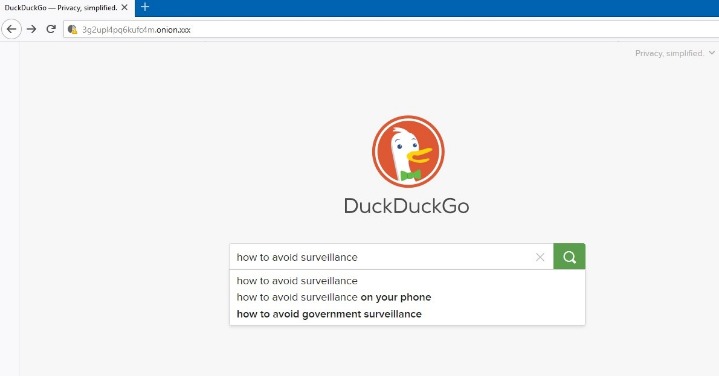The width and height of the screenshot is (719, 376).
Task: Click the DuckDuckGo duck logo
Action: 408,151
